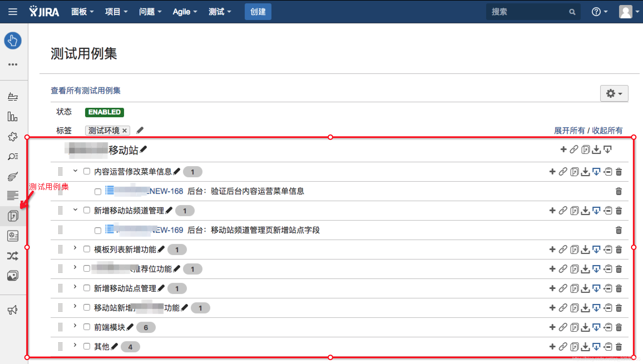The image size is (643, 364).
Task: Click the megaphone feedback icon in the sidebar
Action: [13, 310]
